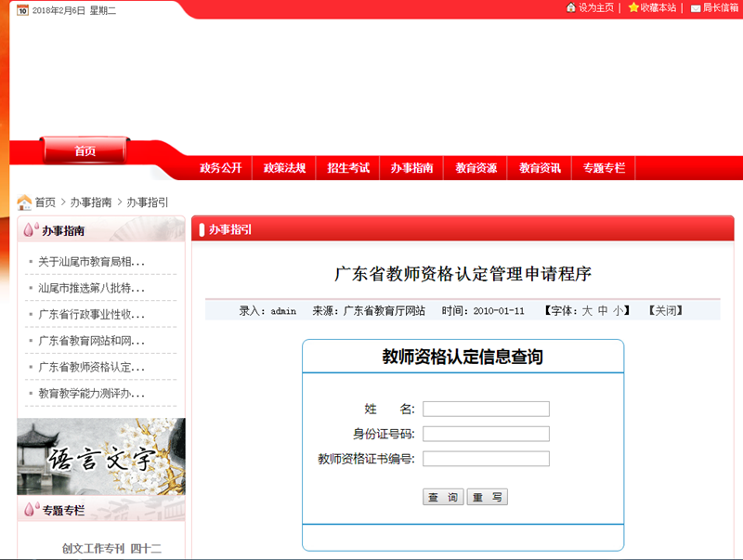Image resolution: width=743 pixels, height=560 pixels.
Task: Click the 语言文字 banner image
Action: tap(100, 457)
